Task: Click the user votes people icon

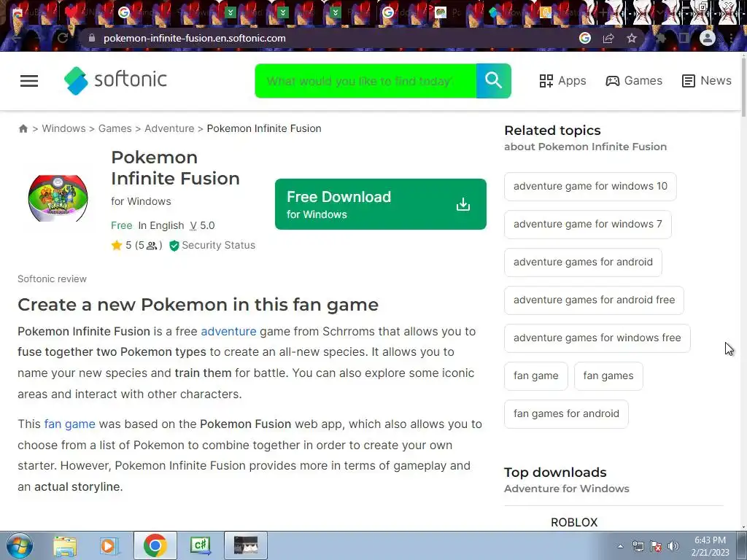Action: tap(152, 246)
